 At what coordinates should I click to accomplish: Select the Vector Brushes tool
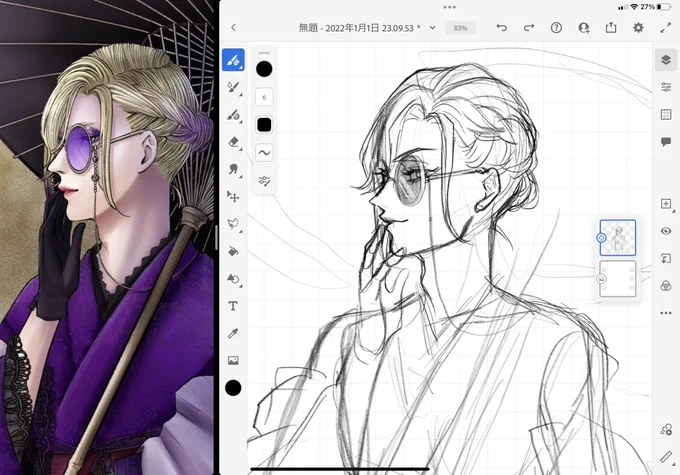pyautogui.click(x=233, y=115)
